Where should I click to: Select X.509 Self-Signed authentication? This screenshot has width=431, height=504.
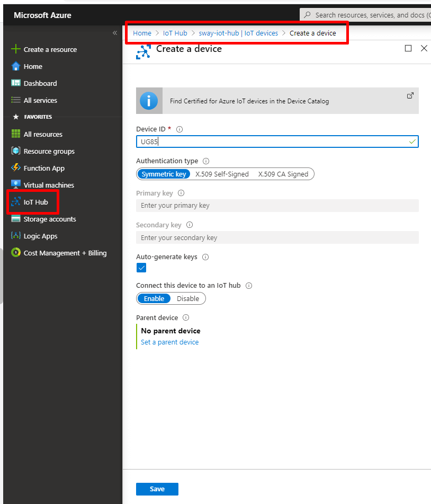click(222, 174)
